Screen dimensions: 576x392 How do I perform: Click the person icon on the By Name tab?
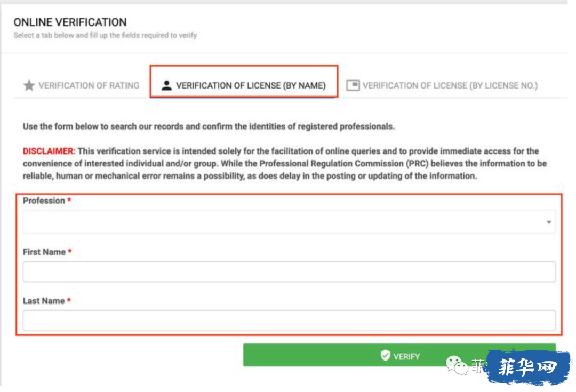pyautogui.click(x=166, y=85)
